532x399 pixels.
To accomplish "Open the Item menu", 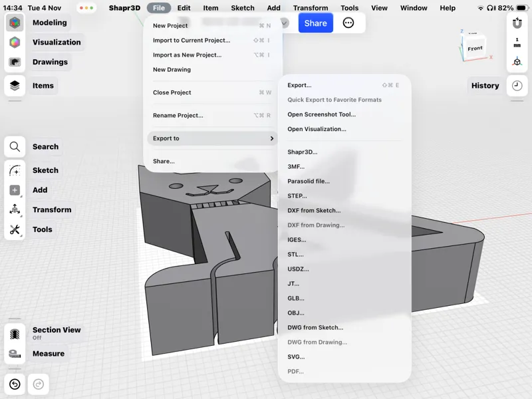I will point(211,8).
